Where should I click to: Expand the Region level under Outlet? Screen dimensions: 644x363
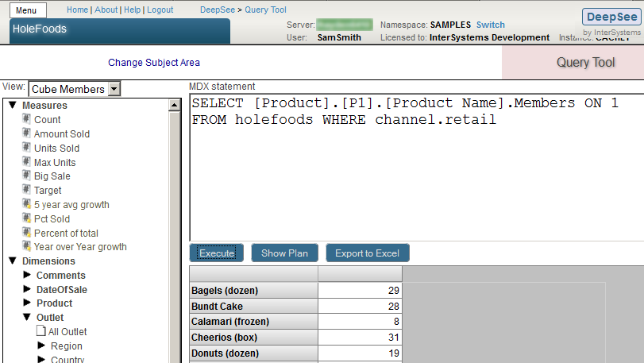click(x=41, y=346)
